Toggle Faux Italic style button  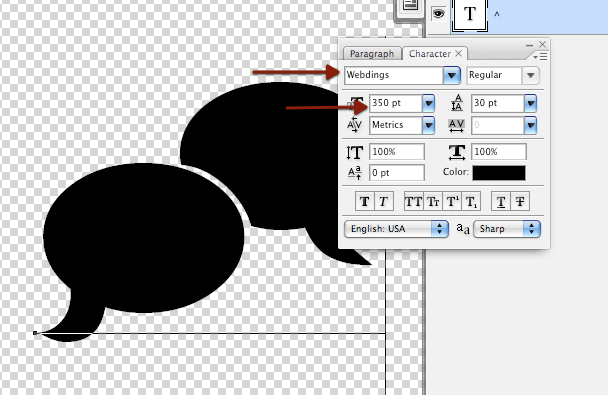pos(384,202)
